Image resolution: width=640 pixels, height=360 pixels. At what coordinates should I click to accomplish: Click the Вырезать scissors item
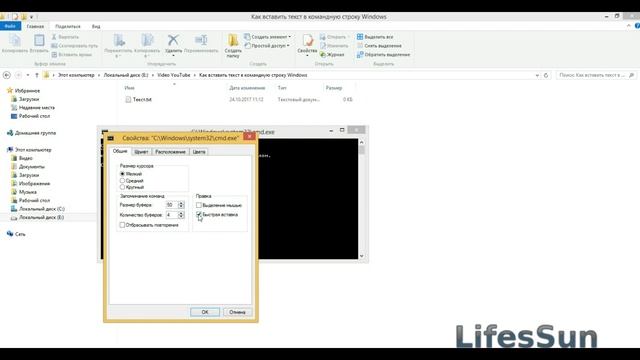[x=65, y=37]
